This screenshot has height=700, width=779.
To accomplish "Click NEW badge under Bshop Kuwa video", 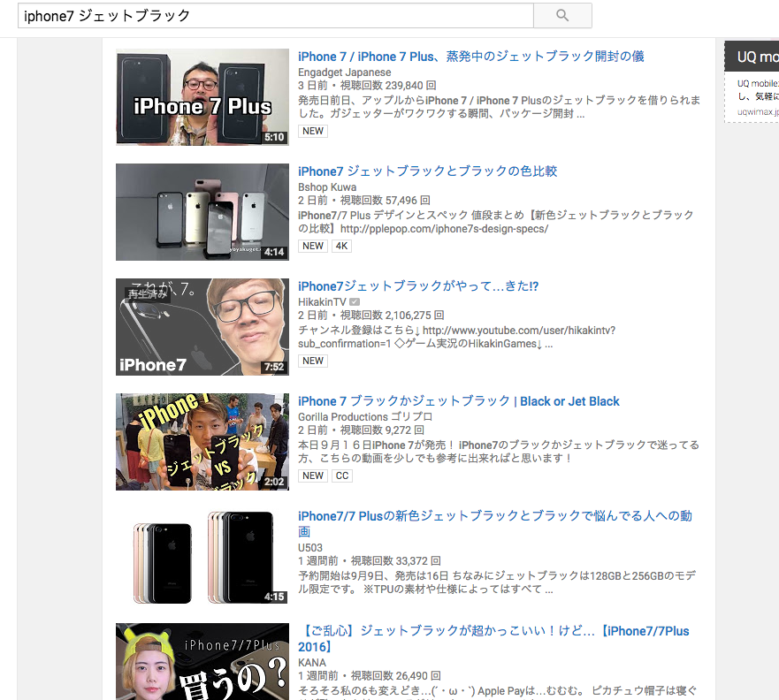I will 313,246.
